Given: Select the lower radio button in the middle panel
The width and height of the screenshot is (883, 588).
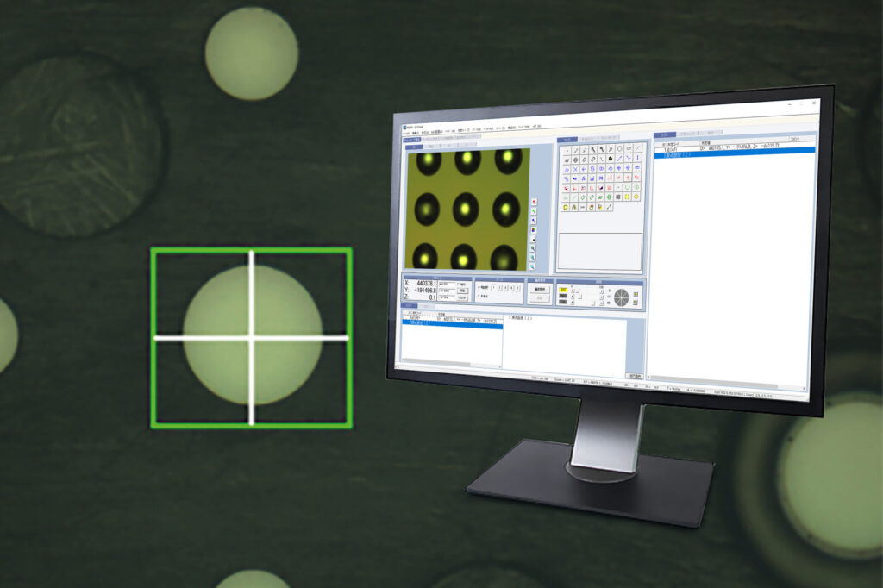Looking at the screenshot, I should point(479,297).
